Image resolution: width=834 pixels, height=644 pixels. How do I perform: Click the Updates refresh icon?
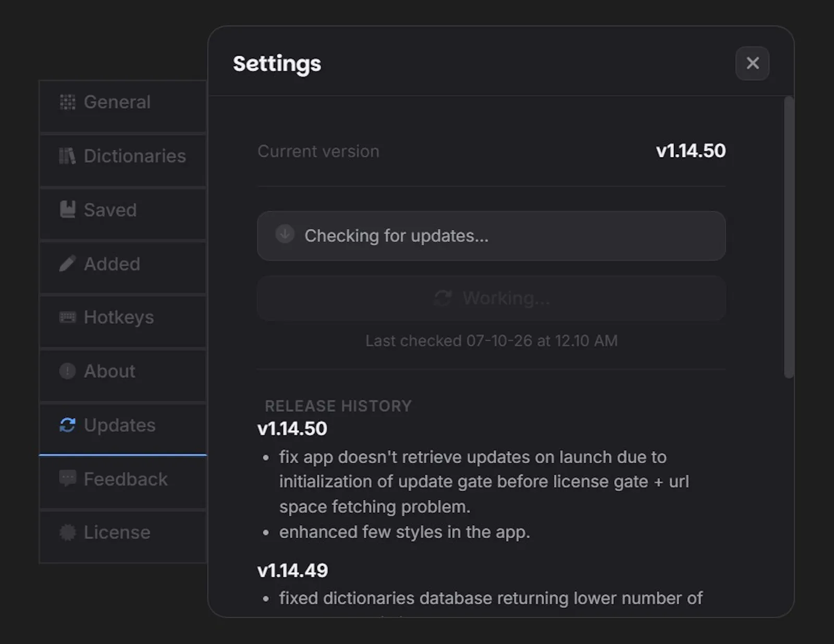[x=67, y=425]
